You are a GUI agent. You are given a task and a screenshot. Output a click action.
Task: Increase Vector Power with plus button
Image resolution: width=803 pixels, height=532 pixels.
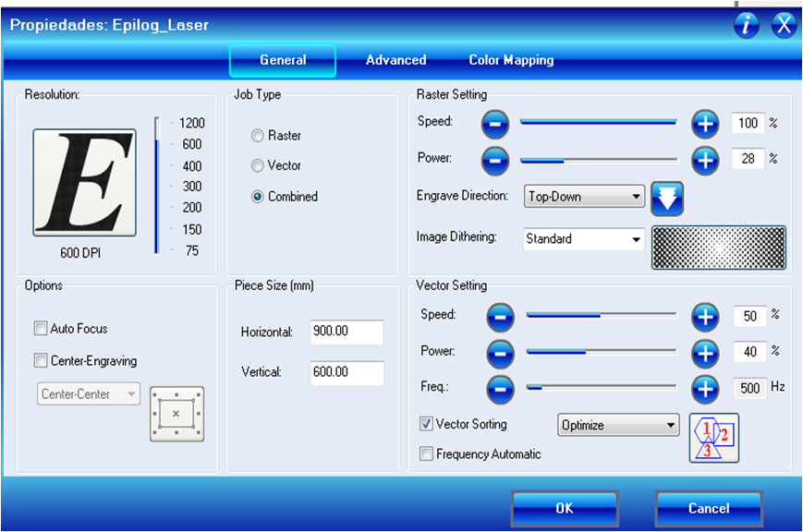click(705, 354)
